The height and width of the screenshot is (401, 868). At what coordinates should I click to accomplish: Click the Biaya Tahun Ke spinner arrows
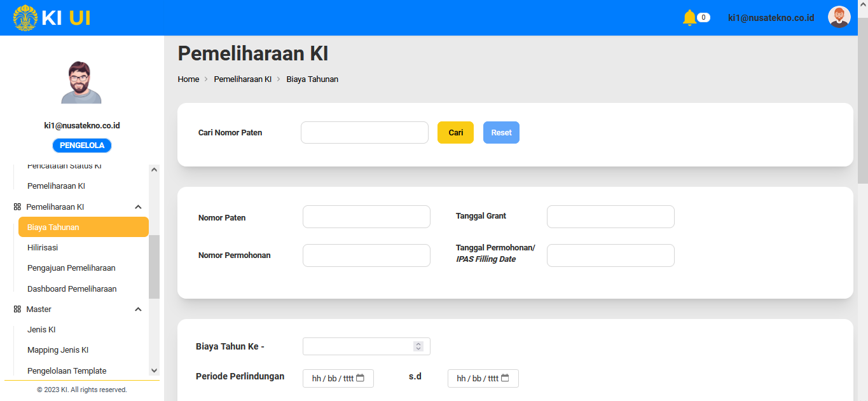point(418,346)
